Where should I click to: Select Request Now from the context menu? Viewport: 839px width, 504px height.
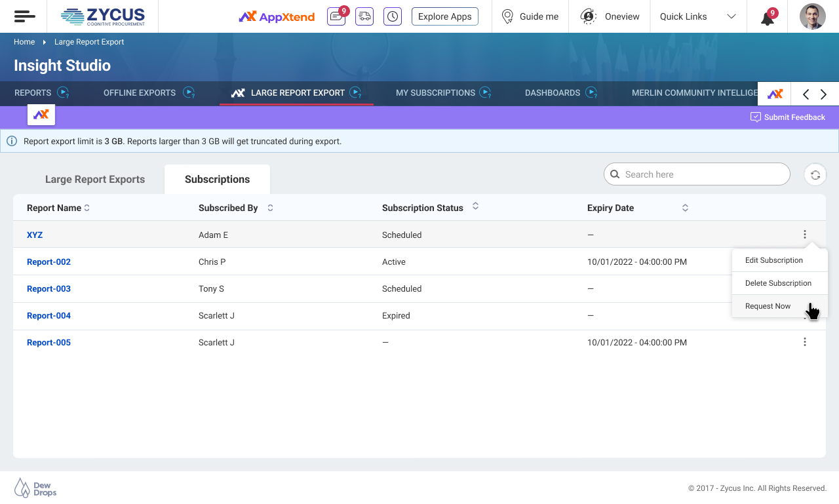pyautogui.click(x=768, y=306)
